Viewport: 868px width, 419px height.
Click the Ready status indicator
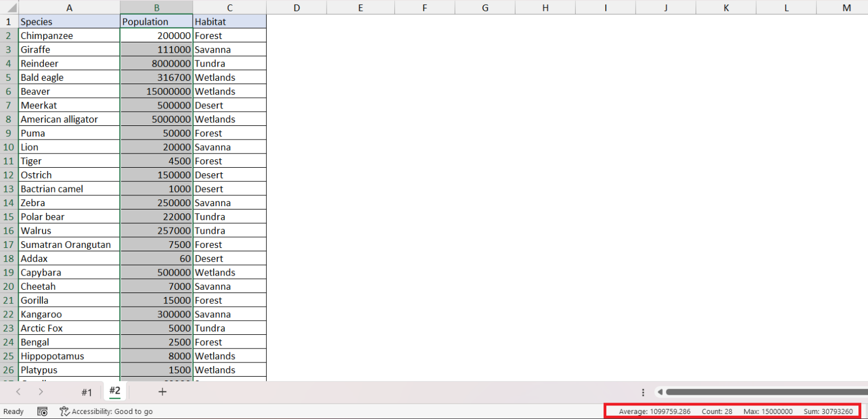click(13, 411)
